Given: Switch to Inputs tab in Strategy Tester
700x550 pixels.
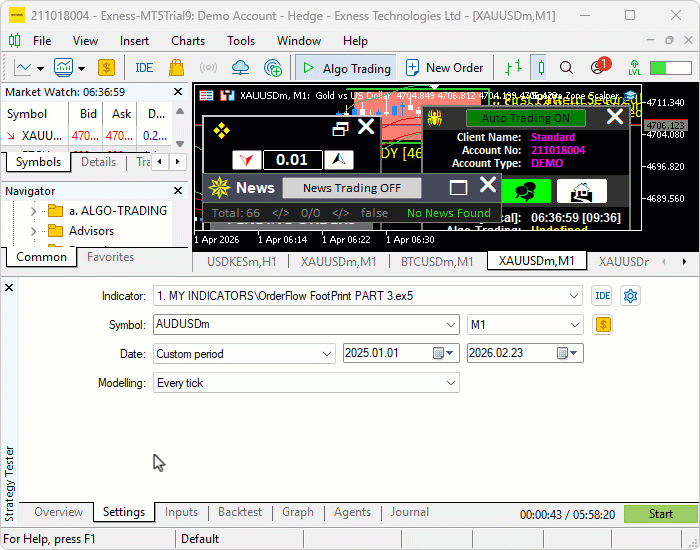Looking at the screenshot, I should point(181,512).
